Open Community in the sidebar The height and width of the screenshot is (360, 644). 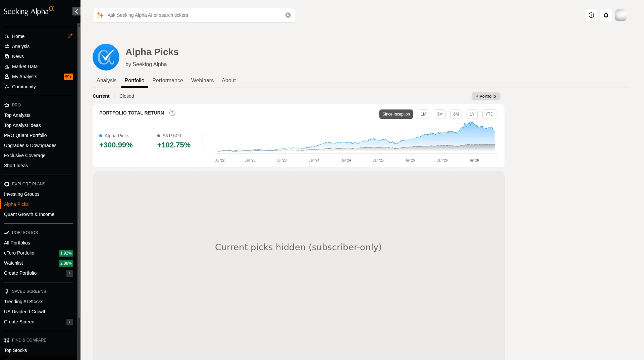pyautogui.click(x=24, y=87)
